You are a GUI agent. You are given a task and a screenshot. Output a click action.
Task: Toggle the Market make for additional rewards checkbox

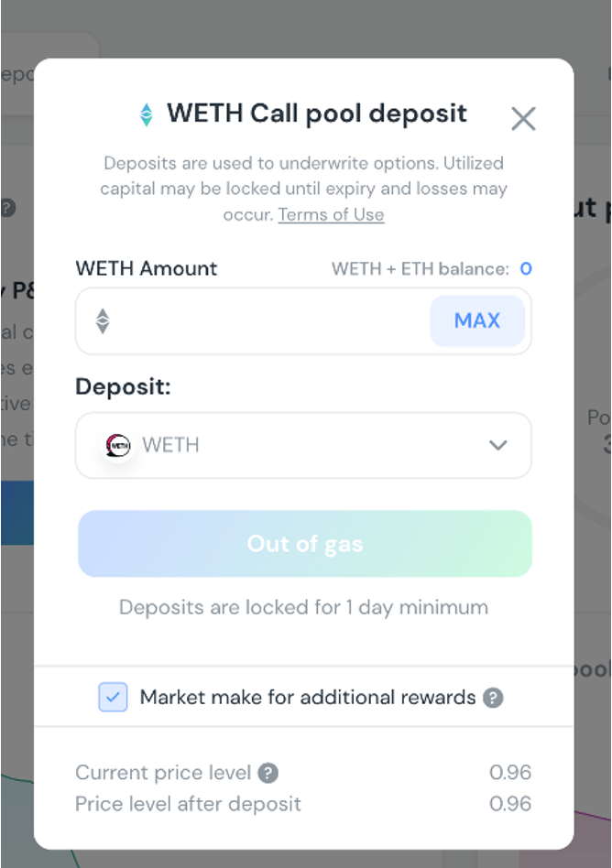coord(114,698)
